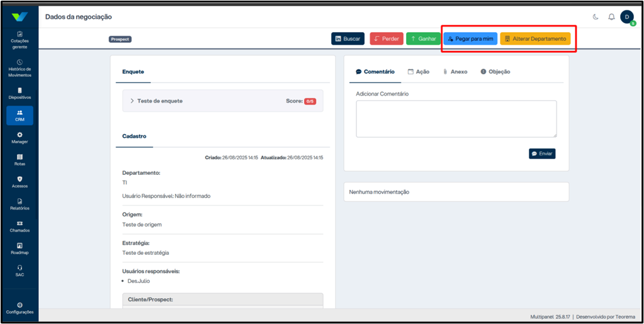Toggle dark mode moon icon

pos(596,17)
